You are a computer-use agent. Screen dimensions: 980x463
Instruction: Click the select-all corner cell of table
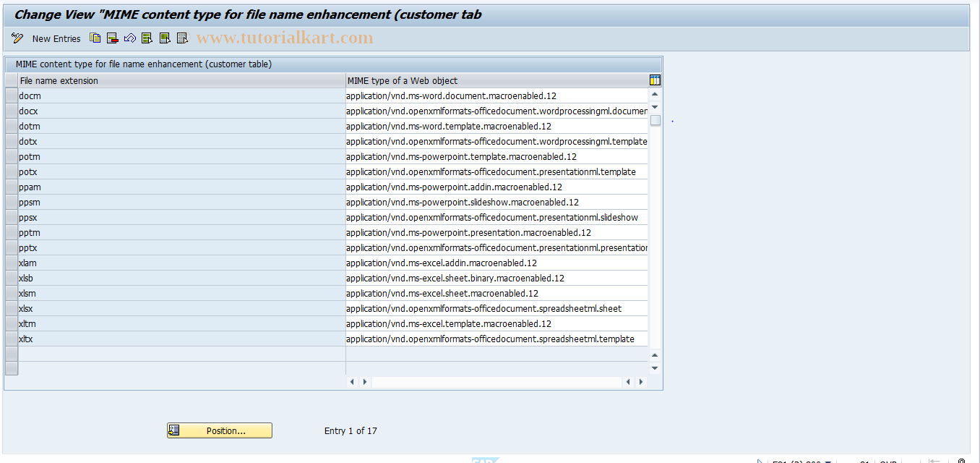pos(11,80)
